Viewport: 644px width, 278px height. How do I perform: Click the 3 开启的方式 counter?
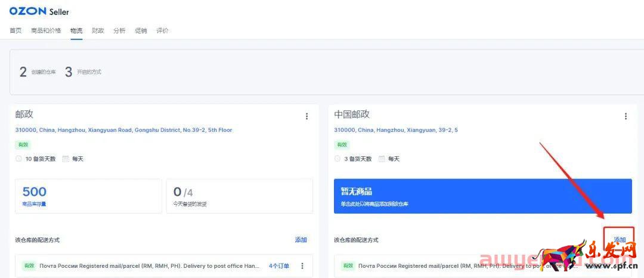[83, 72]
